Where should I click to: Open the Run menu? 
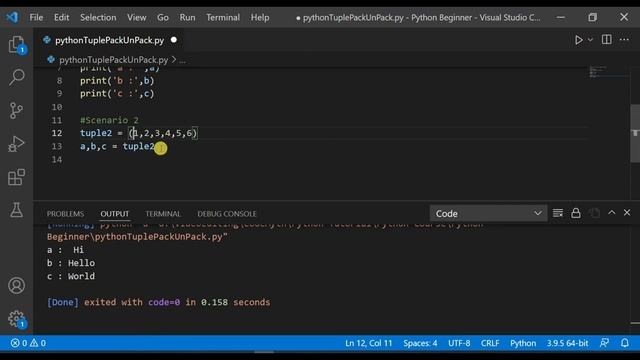point(187,18)
